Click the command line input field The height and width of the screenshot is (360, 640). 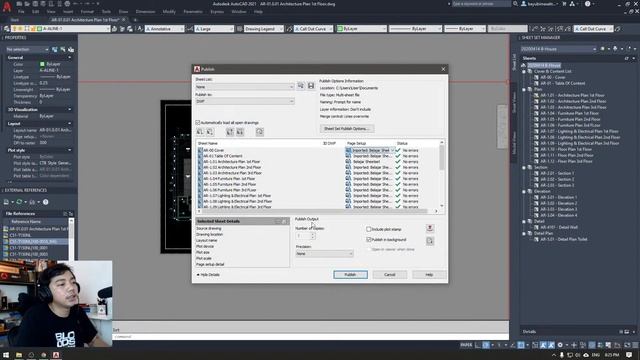click(x=310, y=337)
